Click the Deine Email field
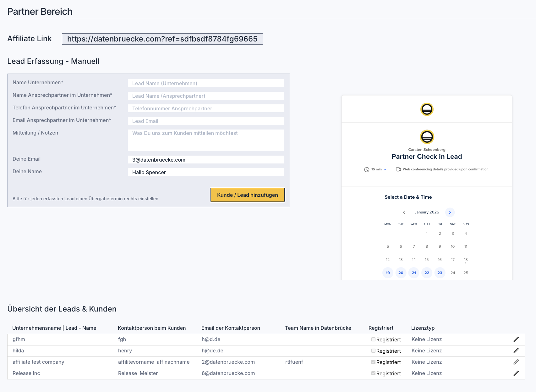Screen dimensions: 536x392 click(206, 160)
